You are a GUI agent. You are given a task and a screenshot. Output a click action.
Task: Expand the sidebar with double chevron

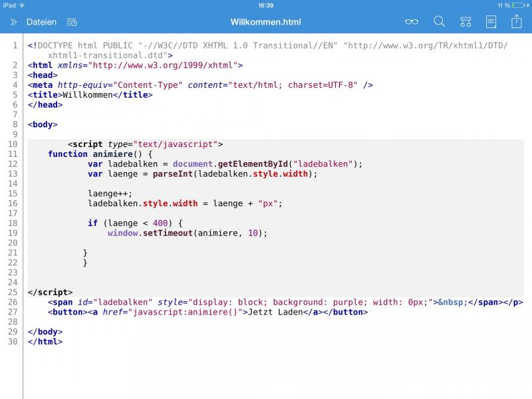[13, 22]
